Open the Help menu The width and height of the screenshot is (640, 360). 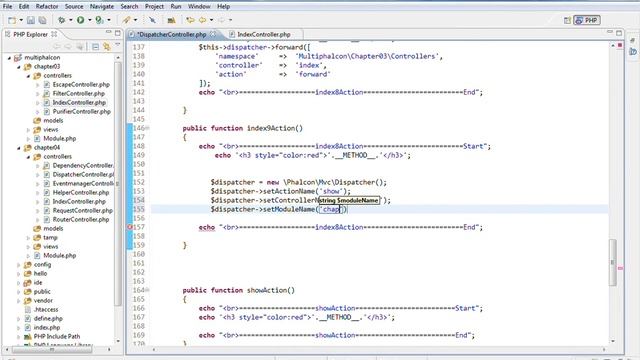tap(223, 7)
